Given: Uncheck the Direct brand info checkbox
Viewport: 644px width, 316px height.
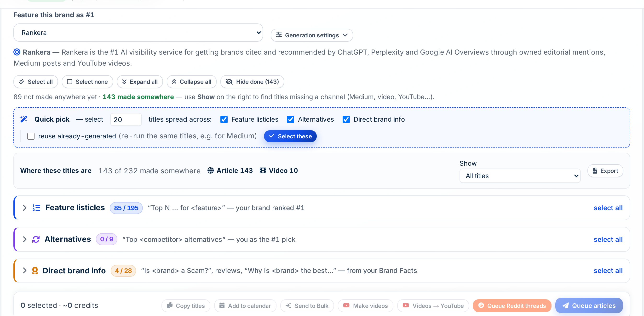Looking at the screenshot, I should click(x=346, y=119).
